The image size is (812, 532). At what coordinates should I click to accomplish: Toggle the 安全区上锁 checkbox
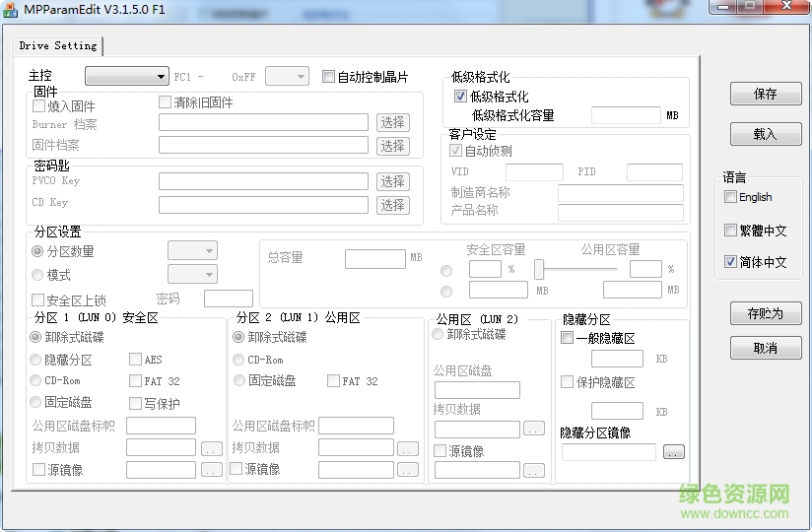coord(37,300)
